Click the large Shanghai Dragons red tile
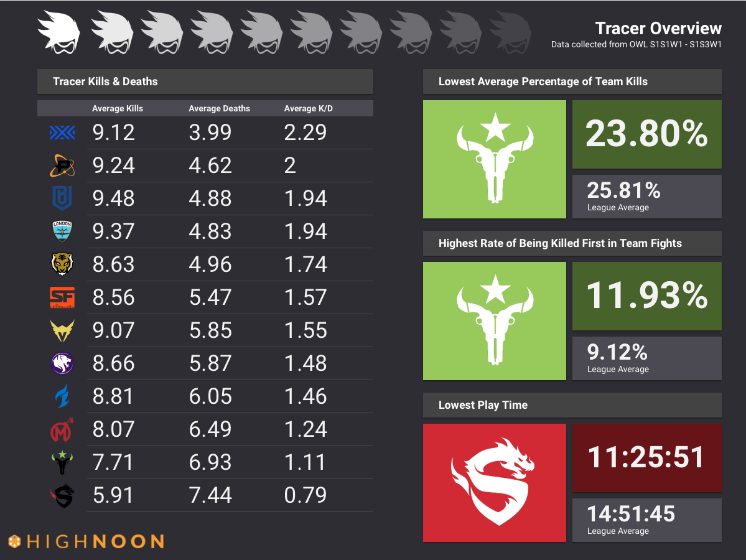Image resolution: width=746 pixels, height=560 pixels. tap(494, 482)
